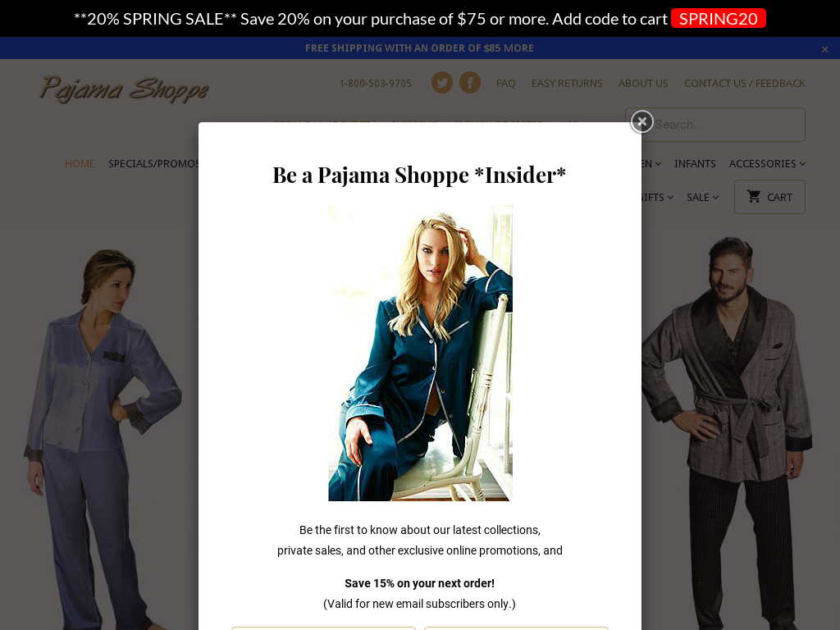Go to the Home page

point(80,163)
